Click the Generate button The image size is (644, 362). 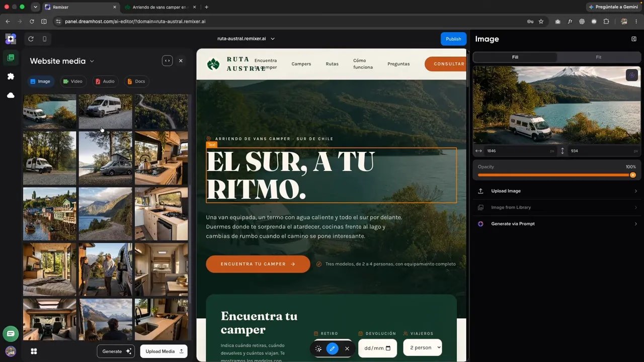116,351
